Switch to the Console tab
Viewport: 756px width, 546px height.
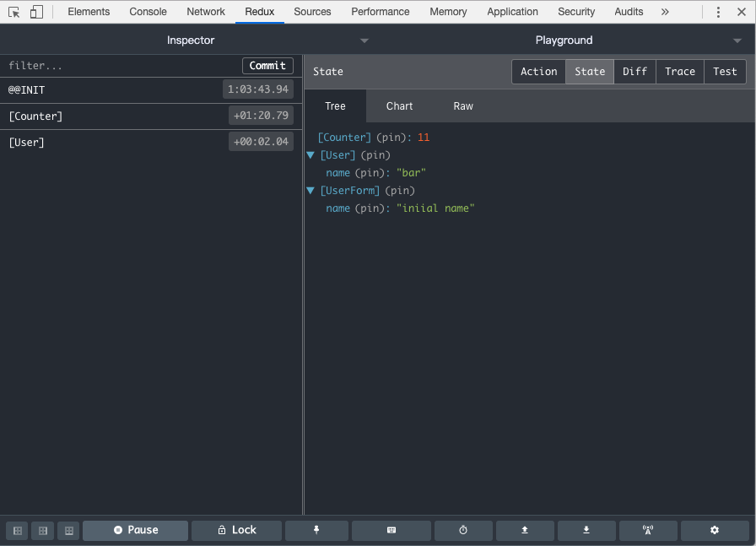pyautogui.click(x=148, y=12)
